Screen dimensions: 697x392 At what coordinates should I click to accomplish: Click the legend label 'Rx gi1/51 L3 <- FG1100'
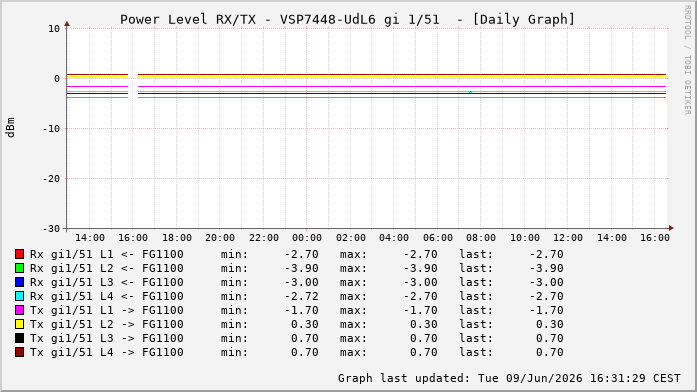[107, 282]
